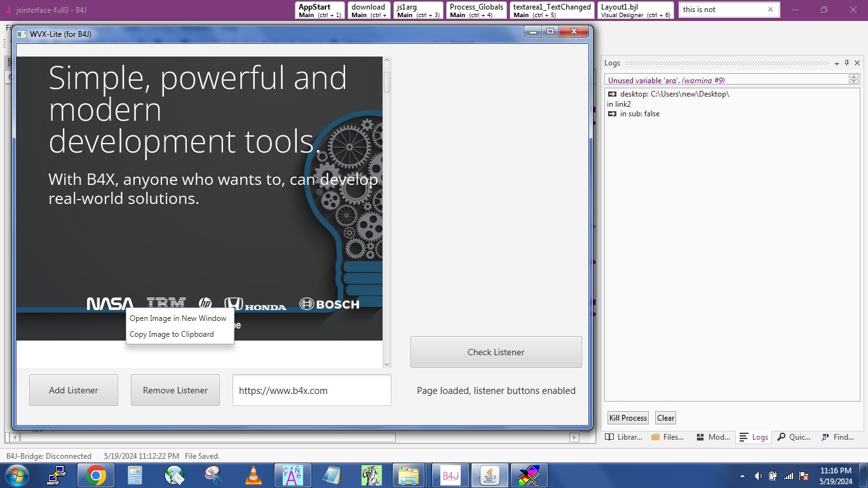The width and height of the screenshot is (868, 488).
Task: Pin the Logs panel with pushpin icon
Action: click(847, 63)
